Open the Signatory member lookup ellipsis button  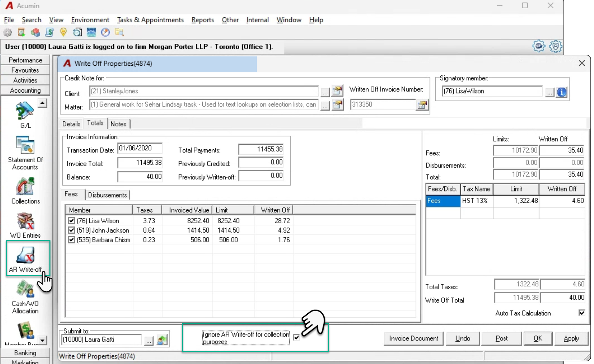[x=550, y=92]
